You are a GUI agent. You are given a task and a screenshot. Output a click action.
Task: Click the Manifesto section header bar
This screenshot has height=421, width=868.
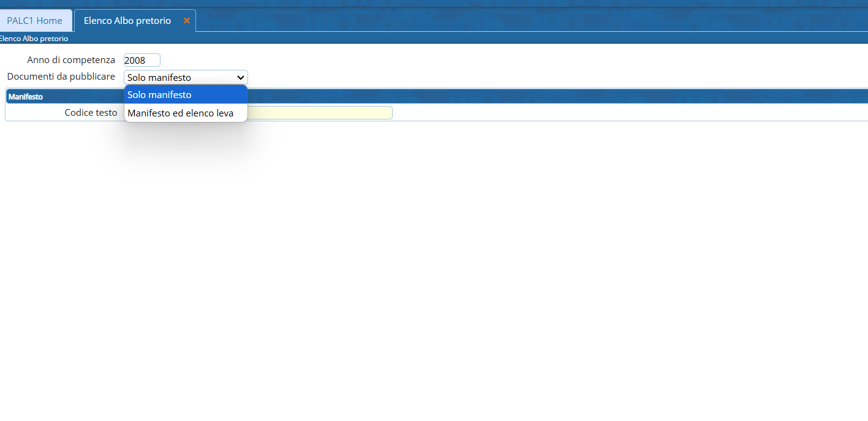pos(436,96)
